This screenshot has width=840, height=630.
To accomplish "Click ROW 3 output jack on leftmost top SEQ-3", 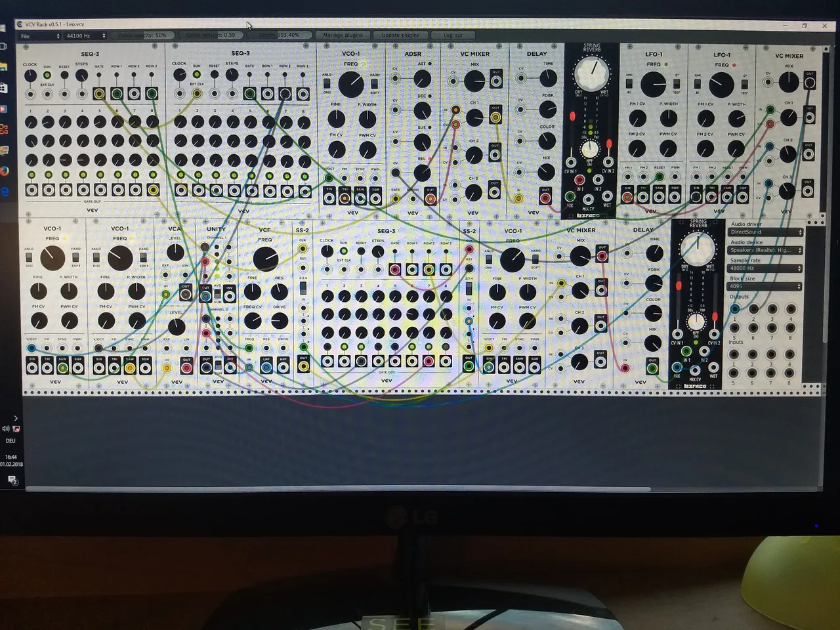I will tap(152, 94).
